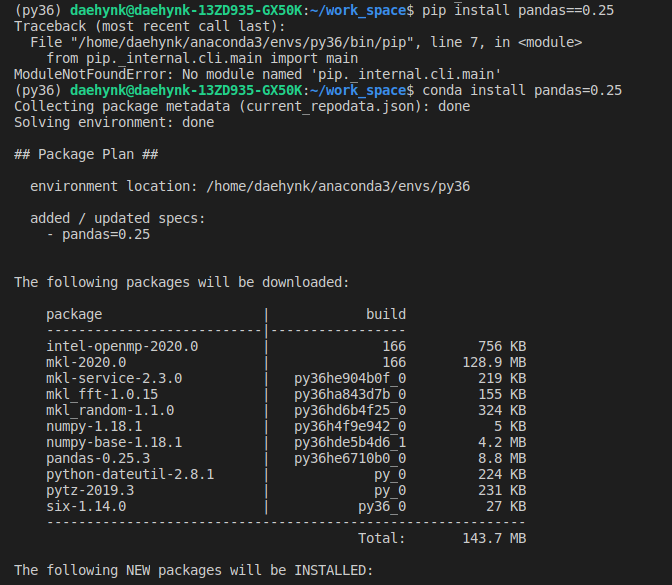Viewport: 672px width, 585px height.
Task: Click build string py36hde5b4d6_1
Action: click(x=350, y=442)
